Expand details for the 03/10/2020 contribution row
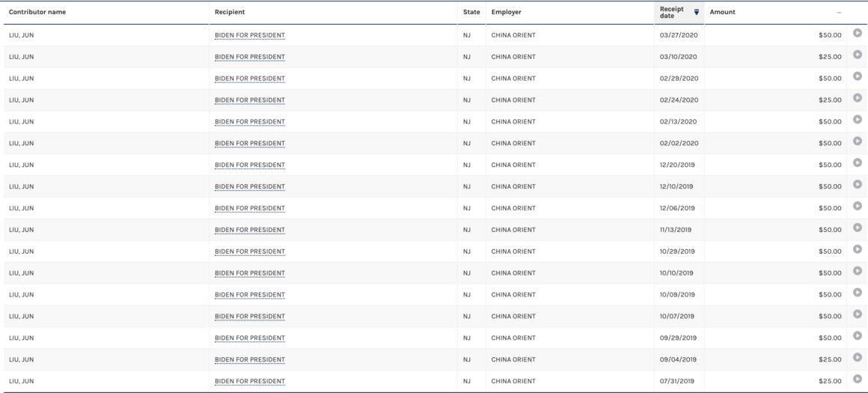This screenshot has width=868, height=393. pos(858,55)
